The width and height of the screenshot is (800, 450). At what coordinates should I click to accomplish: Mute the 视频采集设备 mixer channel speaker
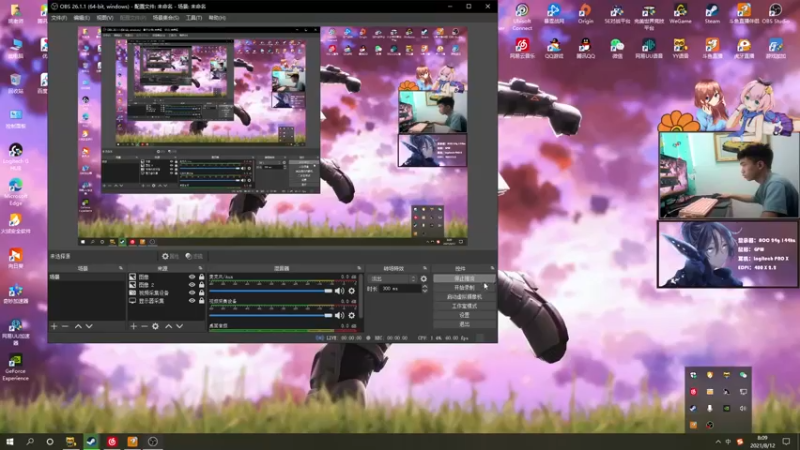[x=339, y=315]
